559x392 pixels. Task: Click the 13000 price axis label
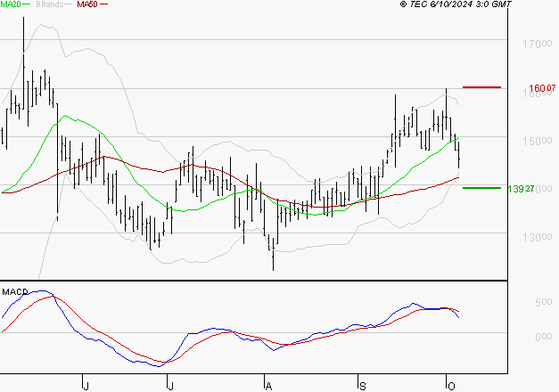[538, 237]
